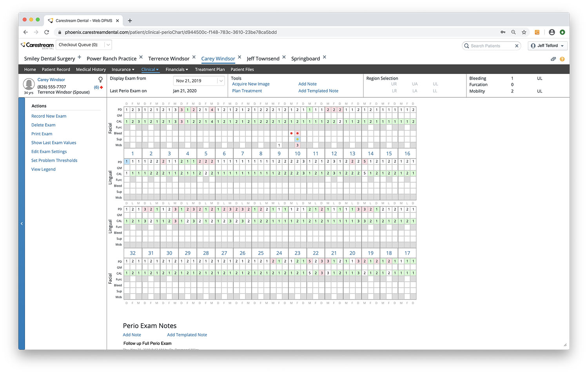Click Add Templated Note under Perio Exam Notes
The image size is (588, 374).
click(x=187, y=335)
